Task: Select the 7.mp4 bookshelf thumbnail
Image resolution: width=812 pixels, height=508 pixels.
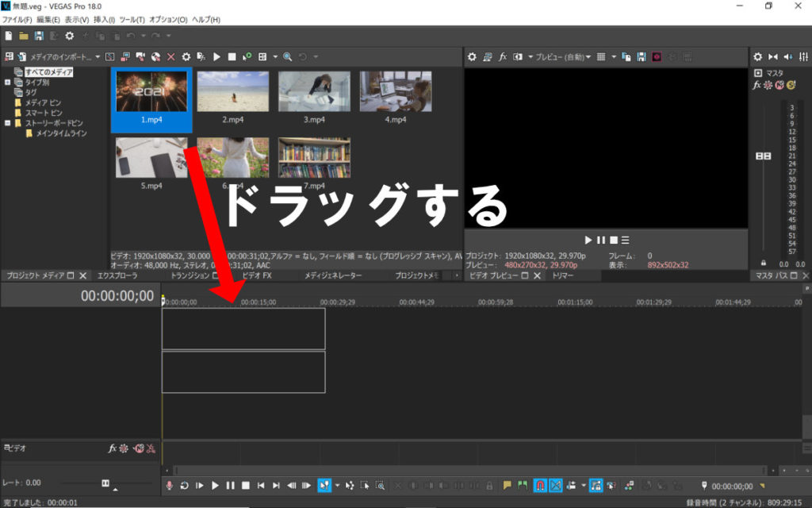Action: [x=313, y=158]
